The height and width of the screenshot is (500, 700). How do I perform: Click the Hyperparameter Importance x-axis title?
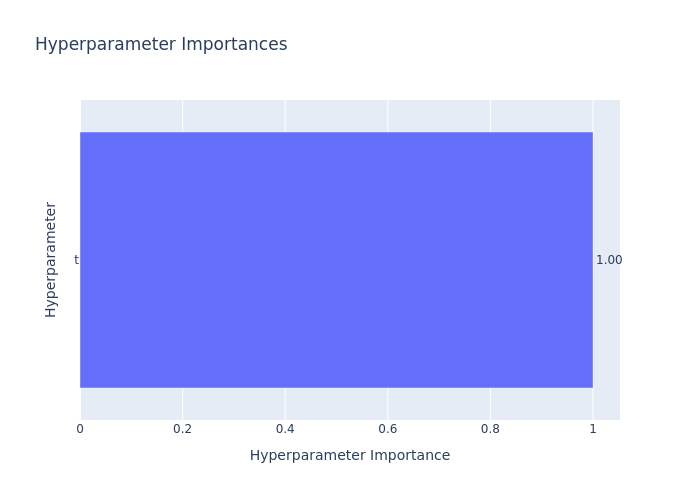350,455
